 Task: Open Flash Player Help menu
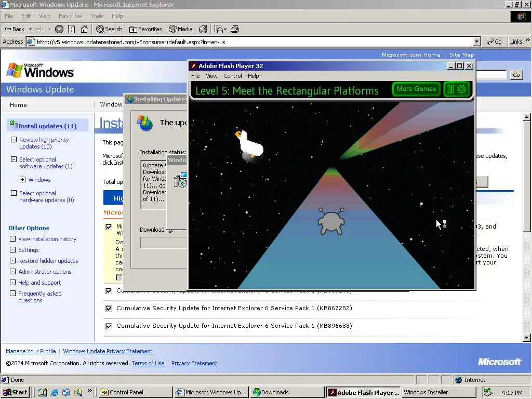tap(253, 76)
